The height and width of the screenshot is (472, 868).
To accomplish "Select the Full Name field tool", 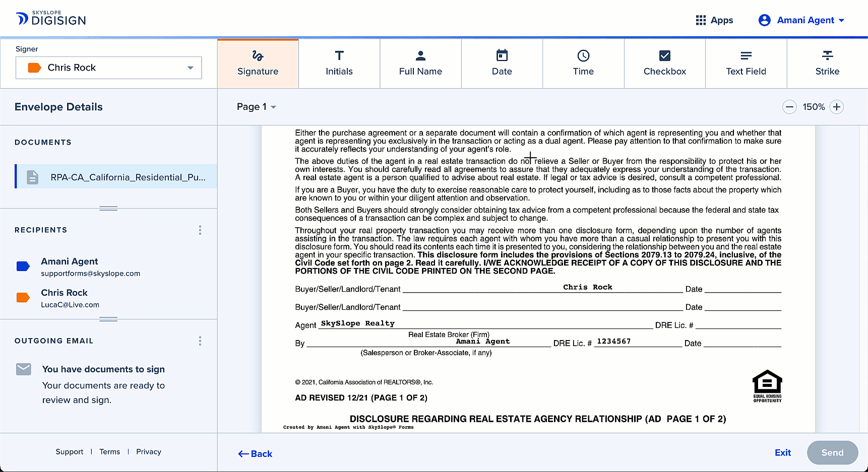I will click(x=420, y=63).
